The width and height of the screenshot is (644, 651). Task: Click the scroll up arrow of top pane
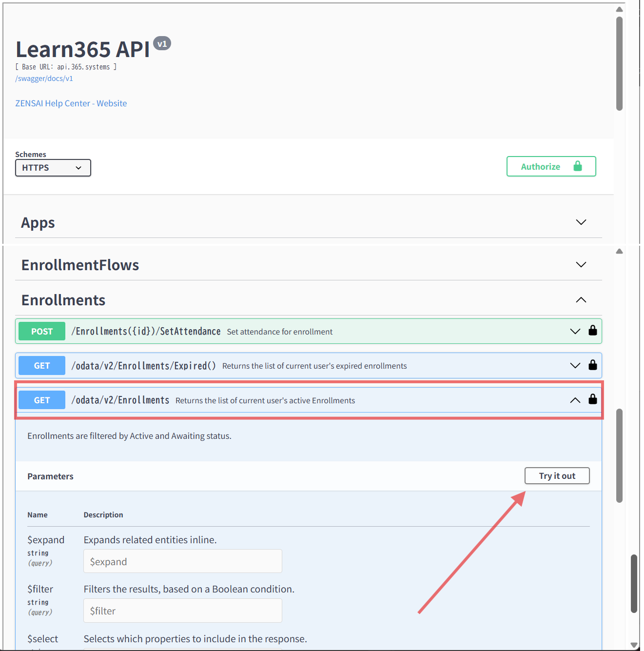(619, 9)
